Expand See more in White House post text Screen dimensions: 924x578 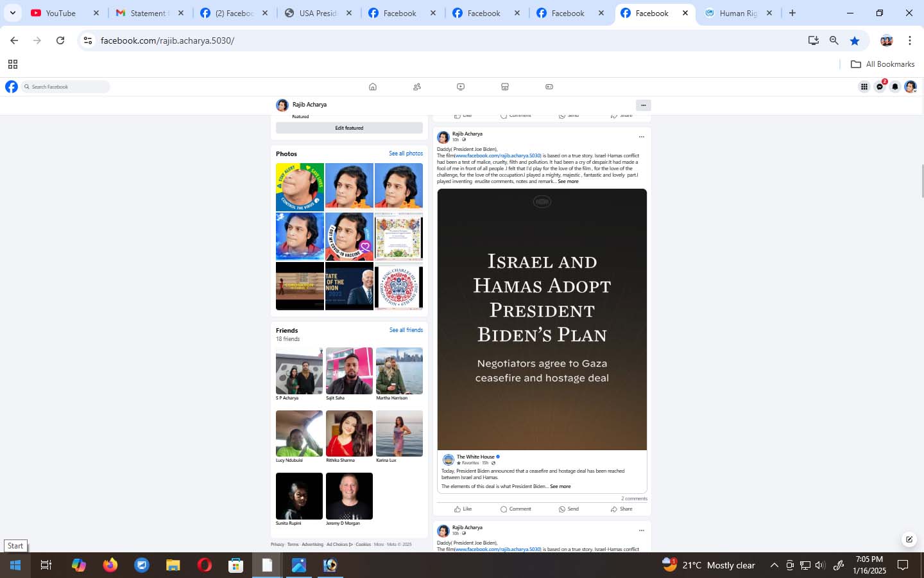pyautogui.click(x=560, y=487)
